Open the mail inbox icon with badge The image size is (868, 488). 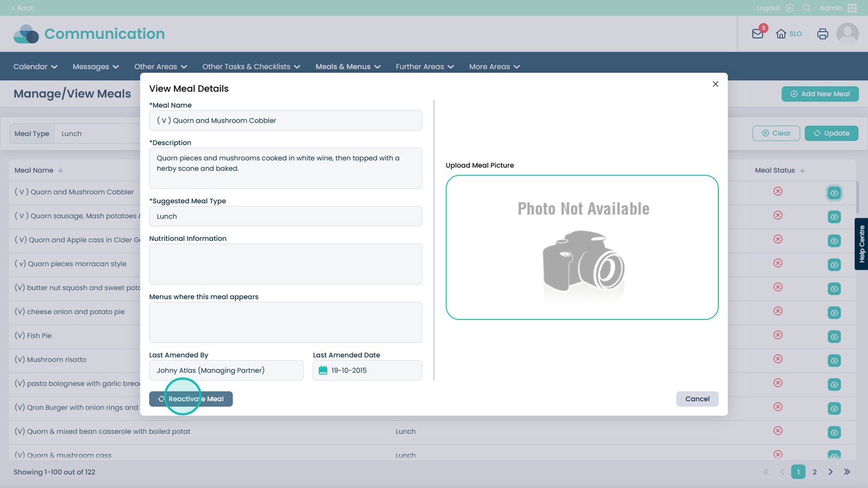point(758,34)
